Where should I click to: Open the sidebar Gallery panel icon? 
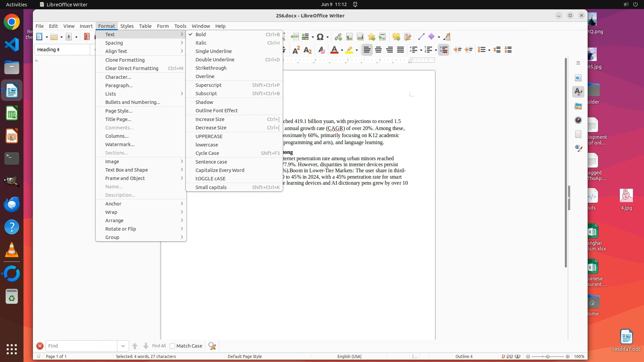point(578,106)
